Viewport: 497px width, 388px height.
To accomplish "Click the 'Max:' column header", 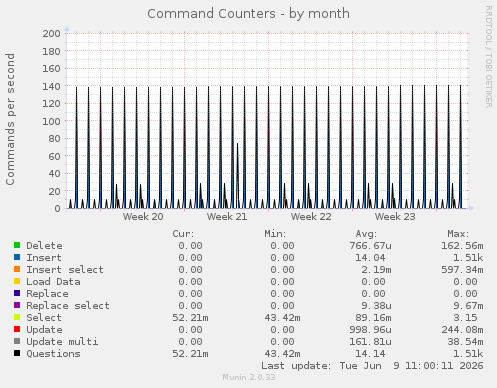I will 458,234.
